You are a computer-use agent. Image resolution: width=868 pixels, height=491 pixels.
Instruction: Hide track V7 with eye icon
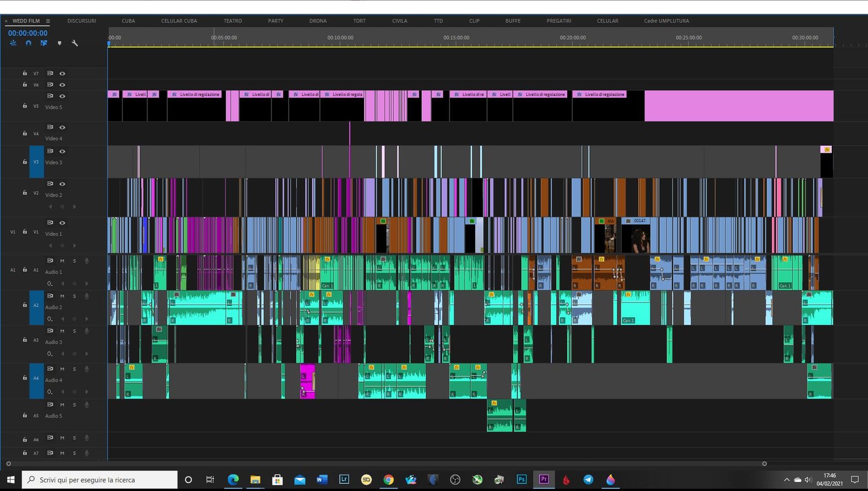[x=62, y=73]
